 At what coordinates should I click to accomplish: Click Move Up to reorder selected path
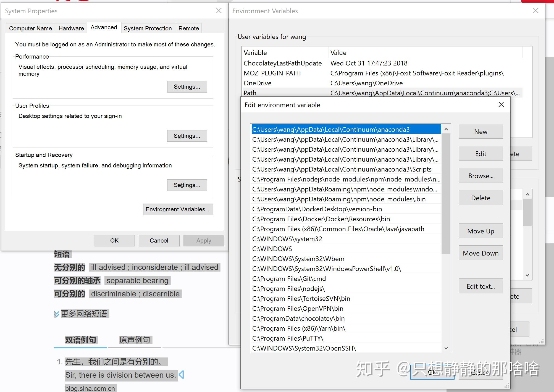(481, 231)
